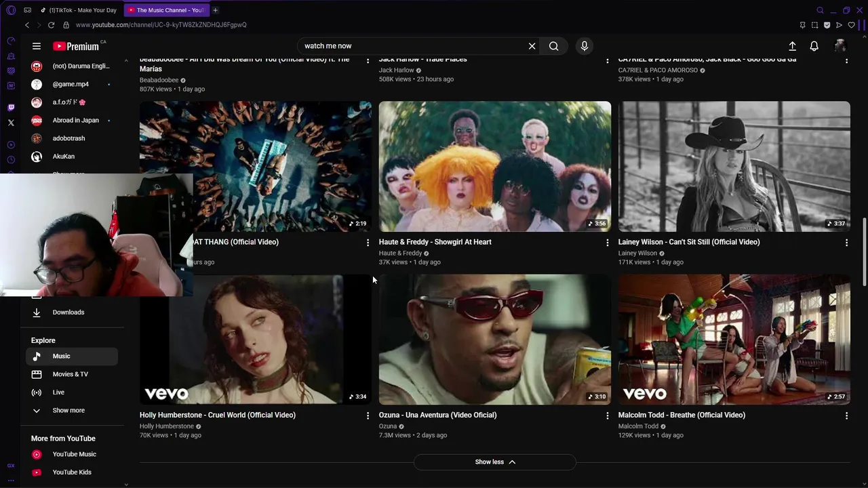Bookmark page with the heart icon
The image size is (868, 488).
[x=851, y=25]
